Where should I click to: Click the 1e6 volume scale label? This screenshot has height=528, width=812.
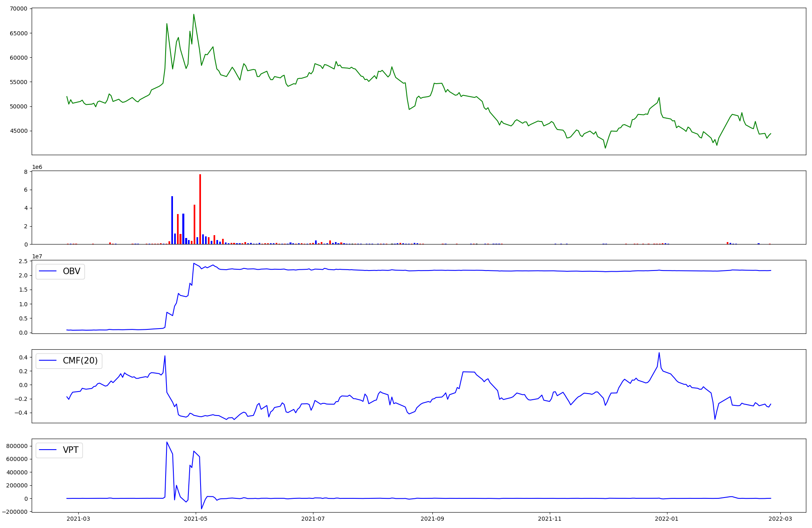click(37, 167)
